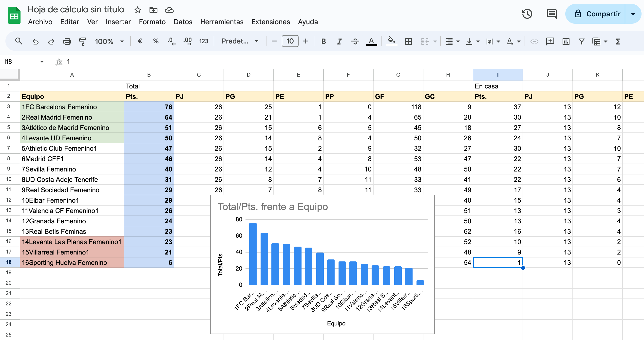Click the paint format roller icon
644x340 pixels.
(82, 41)
